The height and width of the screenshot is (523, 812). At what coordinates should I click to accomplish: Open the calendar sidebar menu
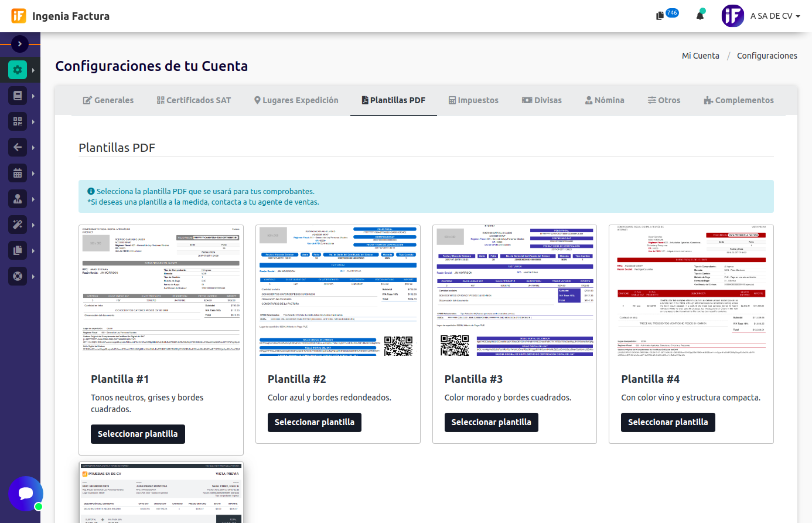pyautogui.click(x=18, y=173)
